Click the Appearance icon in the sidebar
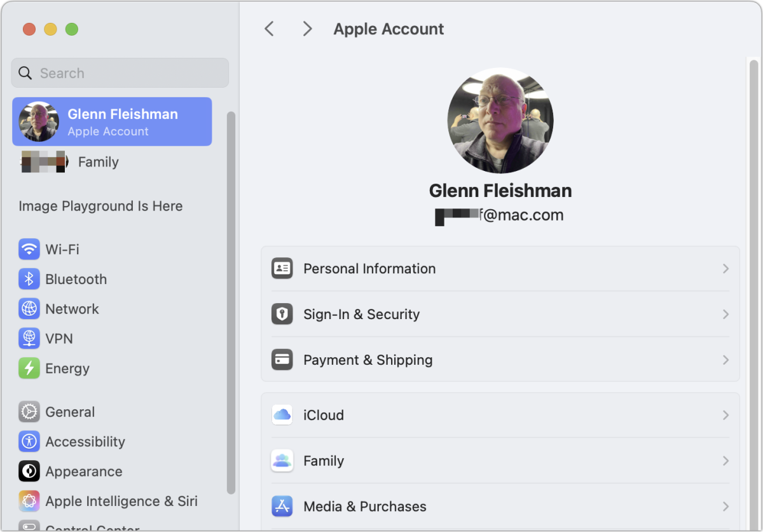Screen dimensions: 763x532 (29, 472)
